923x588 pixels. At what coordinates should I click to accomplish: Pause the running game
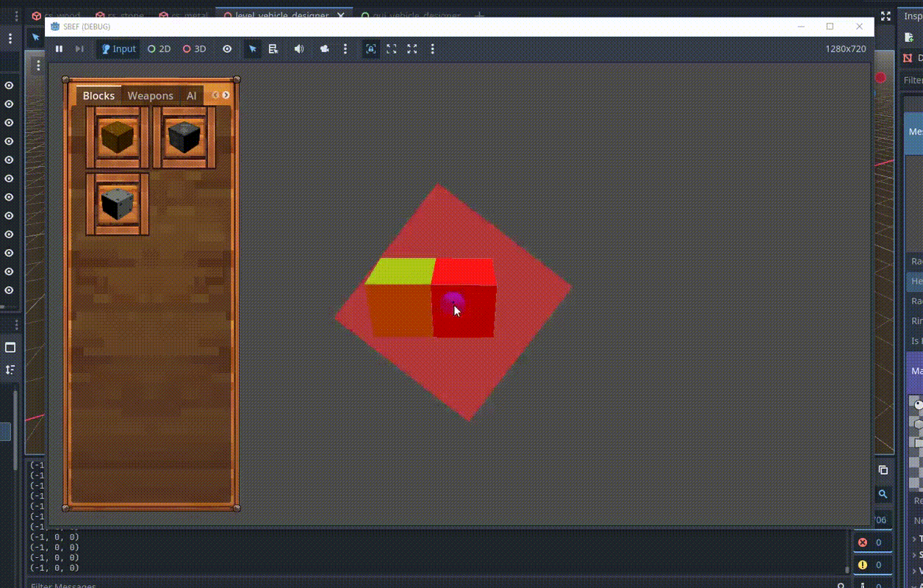[60, 49]
